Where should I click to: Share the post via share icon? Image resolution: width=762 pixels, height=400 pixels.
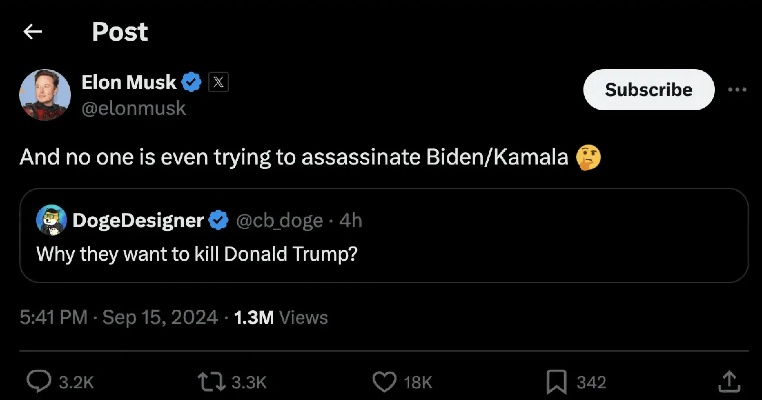pyautogui.click(x=729, y=381)
